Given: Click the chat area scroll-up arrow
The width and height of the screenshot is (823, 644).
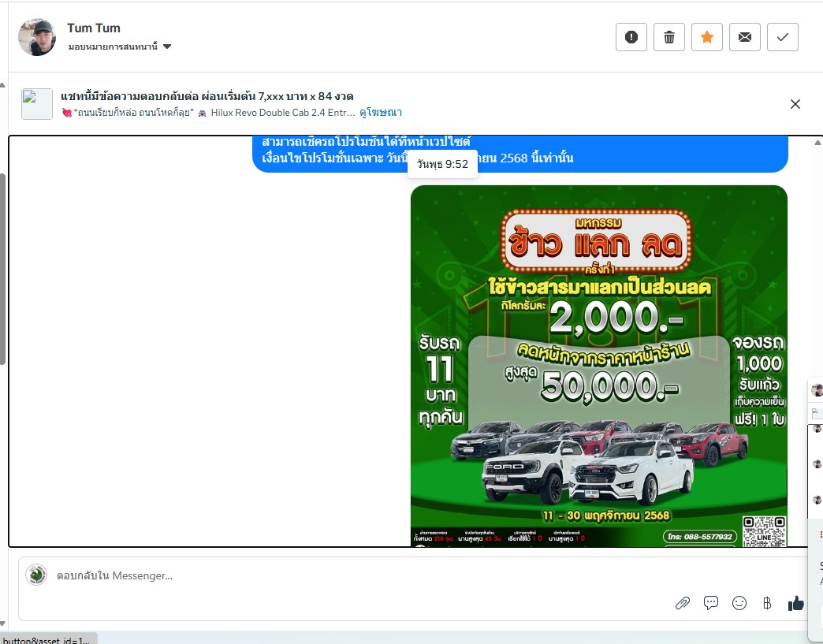Looking at the screenshot, I should (817, 142).
